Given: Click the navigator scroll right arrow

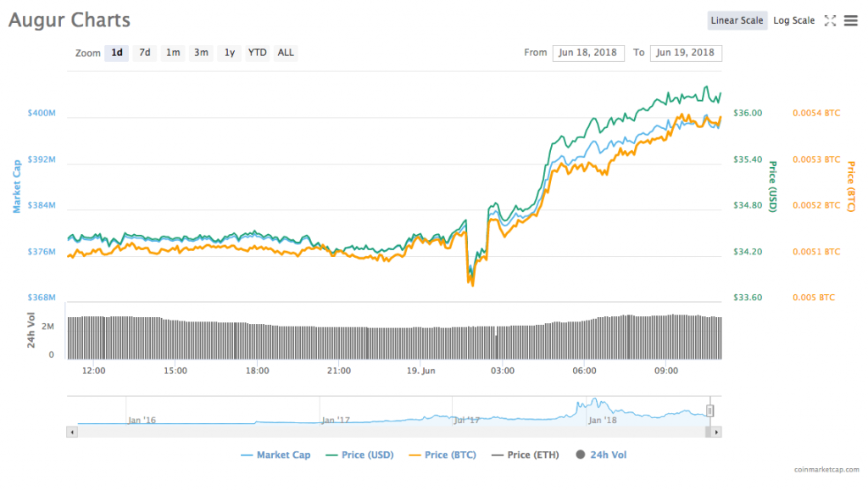Looking at the screenshot, I should pos(716,432).
